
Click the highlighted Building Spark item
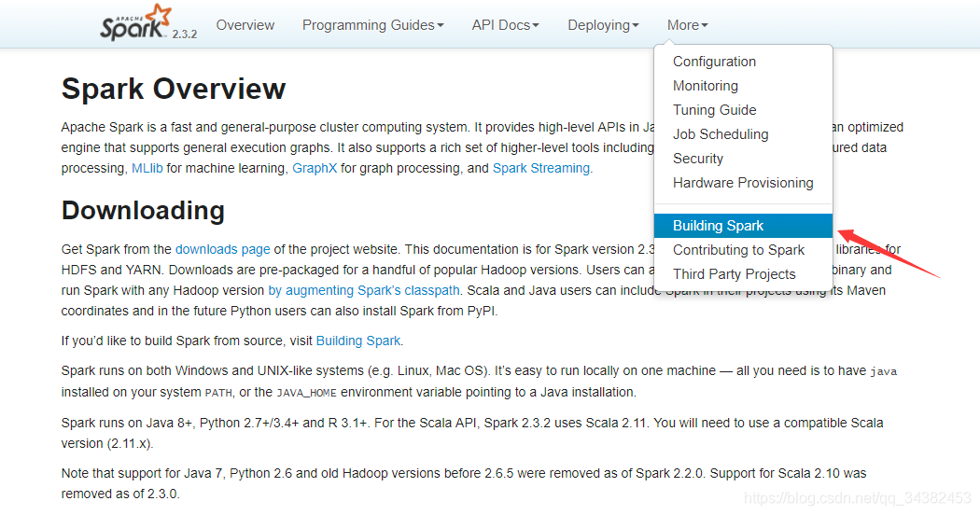click(x=743, y=226)
